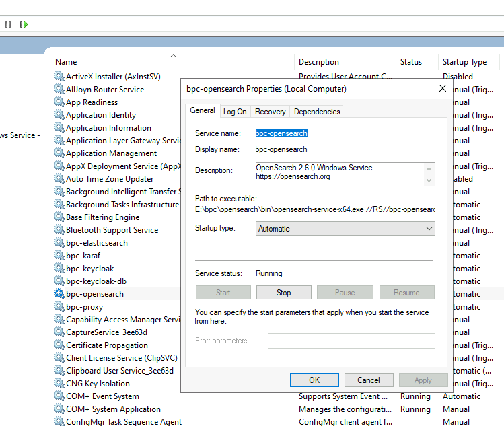Select Background Intelligent Transfer Service row
The width and height of the screenshot is (504, 426).
click(117, 192)
